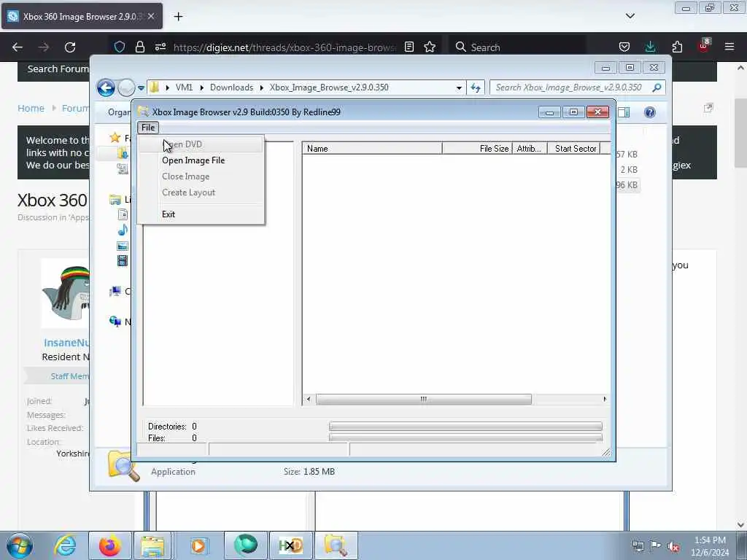
Task: Open the Action Center flag tray icon
Action: click(655, 547)
